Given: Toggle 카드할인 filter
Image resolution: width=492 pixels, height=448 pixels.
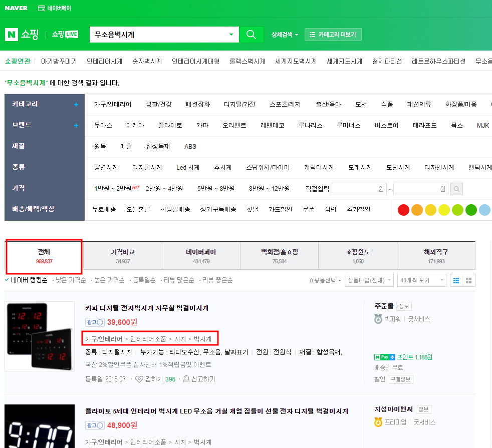Looking at the screenshot, I should (280, 209).
